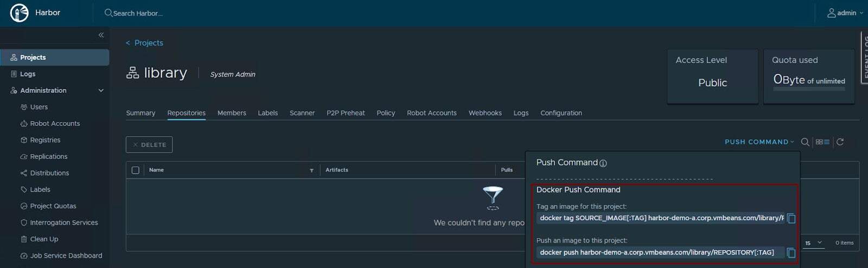Image resolution: width=868 pixels, height=268 pixels.
Task: Open the Push Command info icon
Action: [x=603, y=163]
